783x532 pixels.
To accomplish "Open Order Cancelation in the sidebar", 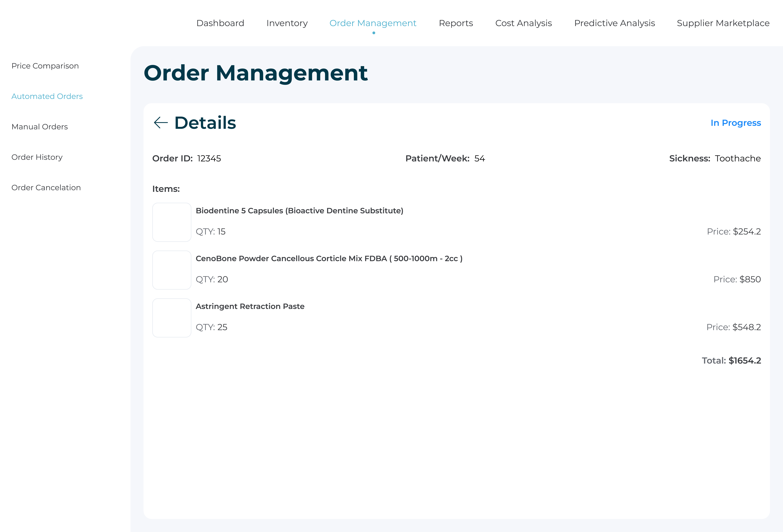I will (x=46, y=188).
